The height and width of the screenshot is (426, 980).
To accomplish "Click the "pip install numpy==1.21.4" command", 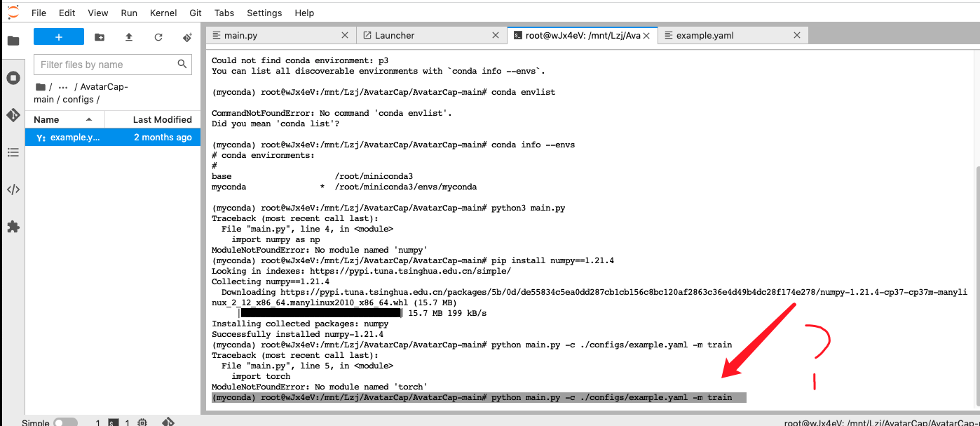I will pos(553,260).
